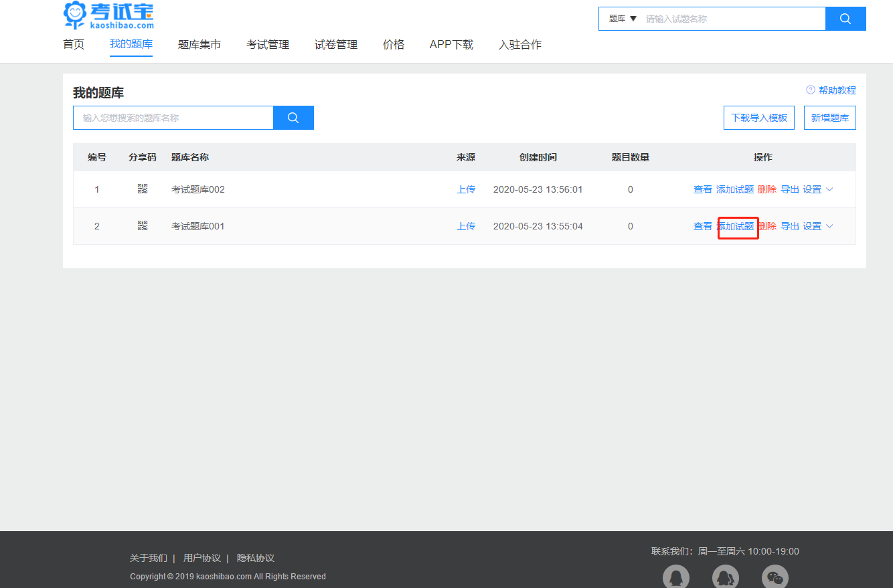
Task: Click the 题目数量 column header
Action: point(631,157)
